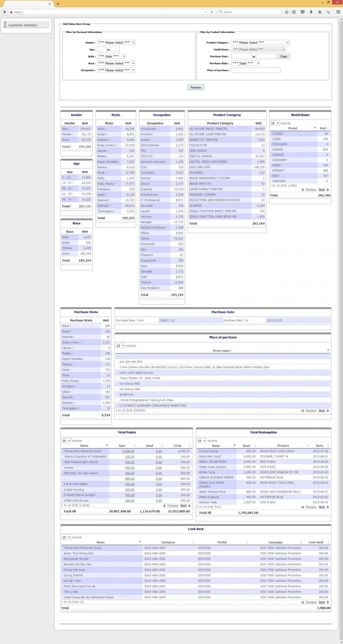The image size is (343, 644).
Task: Open a new tab with plus icon
Action: [x=58, y=4]
